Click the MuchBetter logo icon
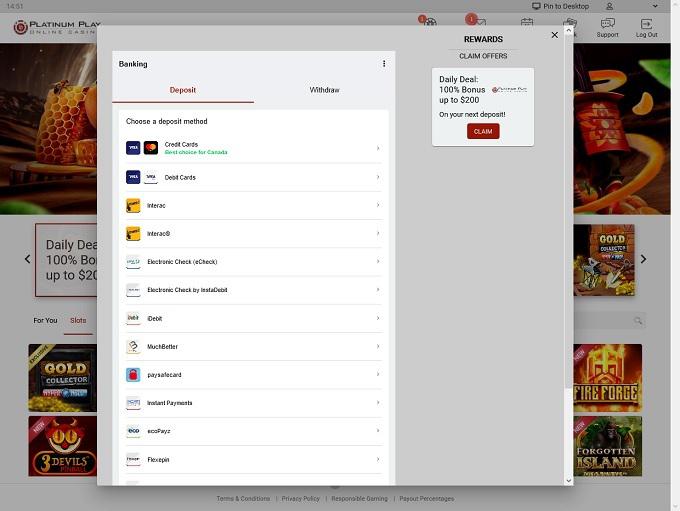This screenshot has height=511, width=680. tap(133, 346)
